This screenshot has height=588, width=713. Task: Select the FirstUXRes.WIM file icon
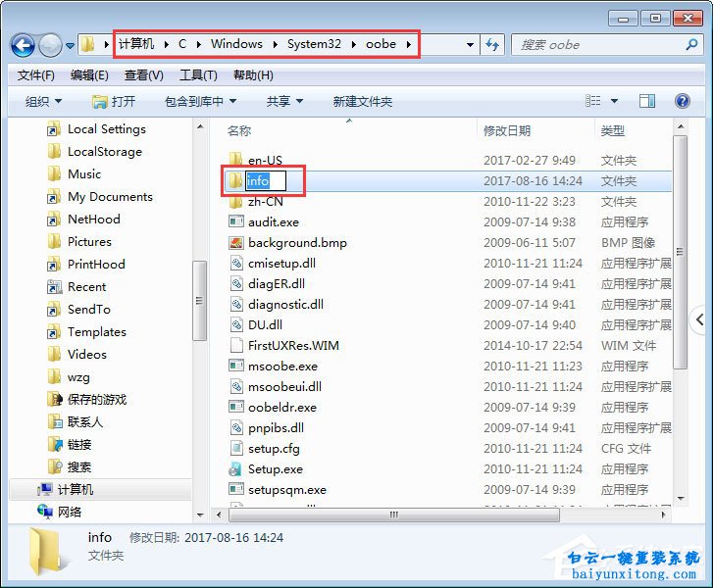[x=236, y=345]
